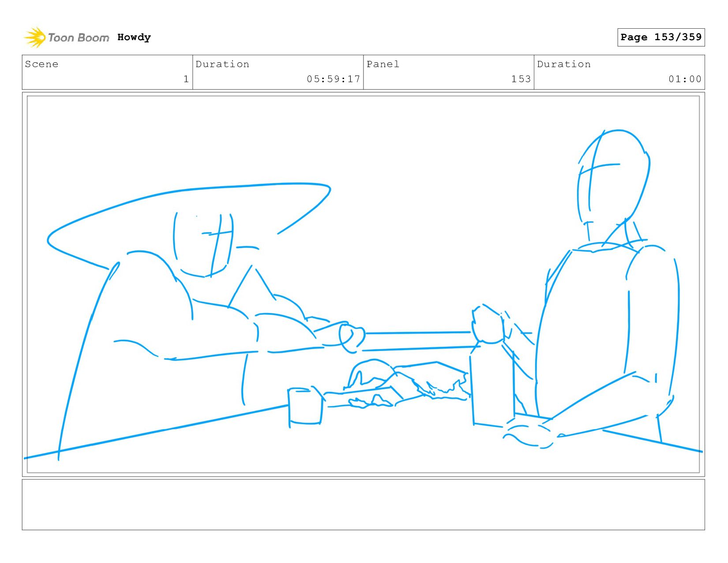Click the panel duration '01:00'
This screenshot has height=563, width=728.
coord(685,79)
